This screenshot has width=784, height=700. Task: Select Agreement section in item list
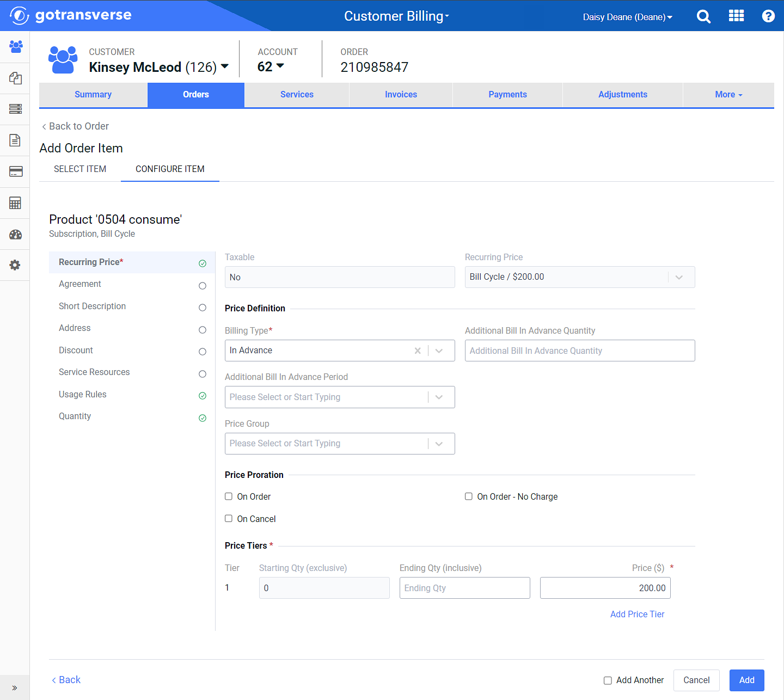tap(132, 284)
